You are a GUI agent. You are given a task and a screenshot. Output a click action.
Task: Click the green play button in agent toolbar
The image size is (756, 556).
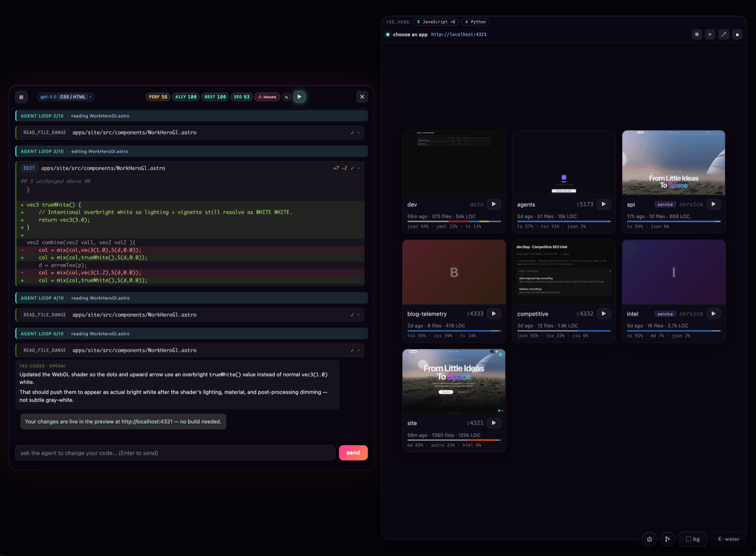pos(299,97)
